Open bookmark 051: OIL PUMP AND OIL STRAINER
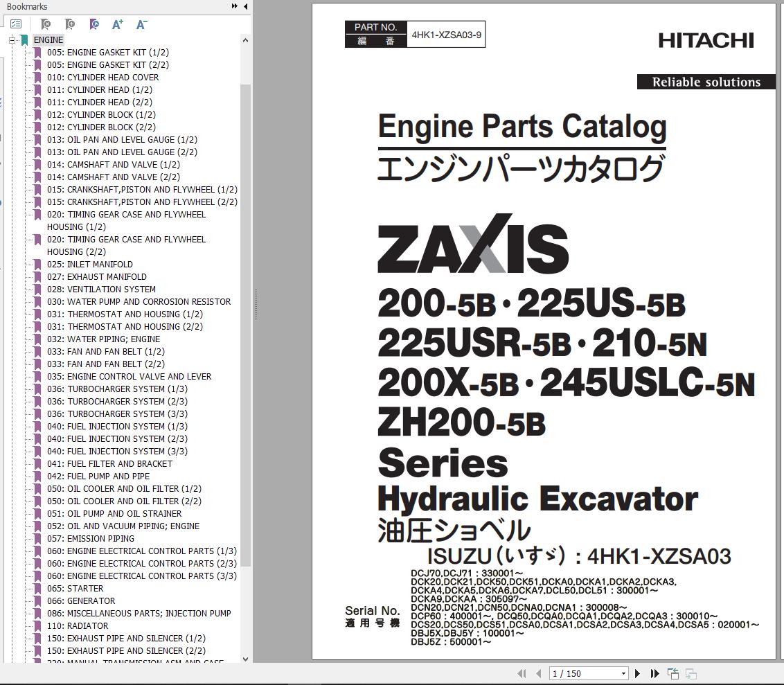Screen dimensions: 784x685 pos(114,513)
